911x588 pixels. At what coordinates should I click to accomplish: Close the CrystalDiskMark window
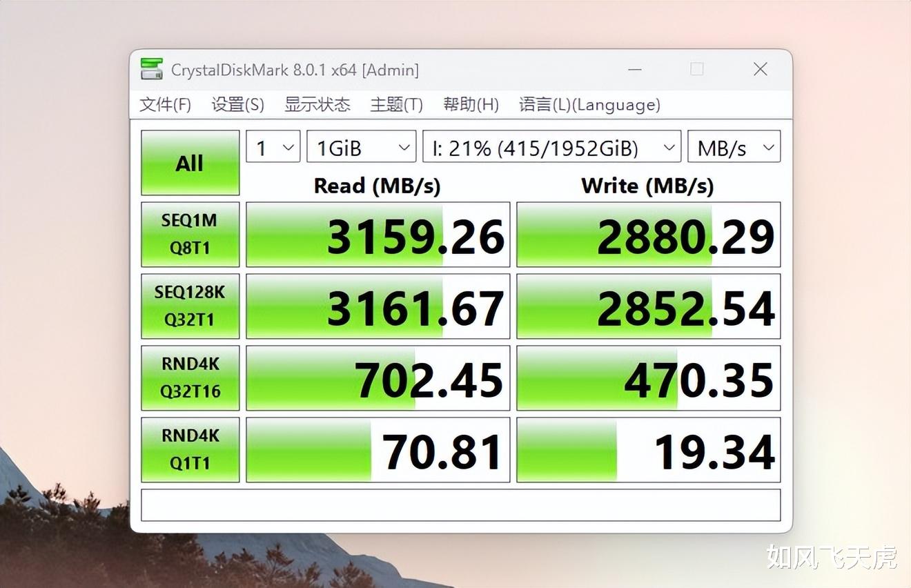coord(760,69)
